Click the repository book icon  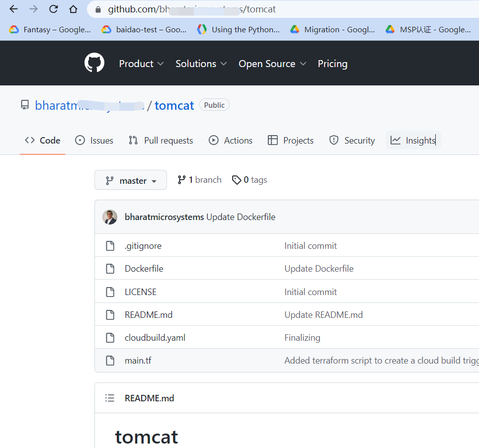tap(25, 105)
